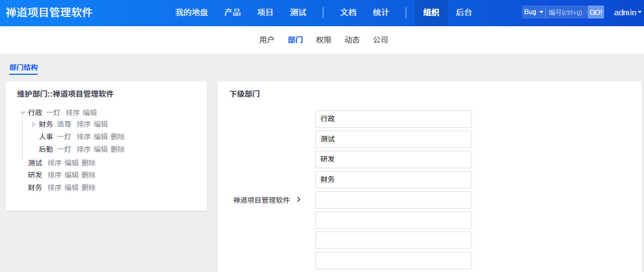Click the 编号 ID search box
Screen dimensions: 644x272
click(x=566, y=12)
